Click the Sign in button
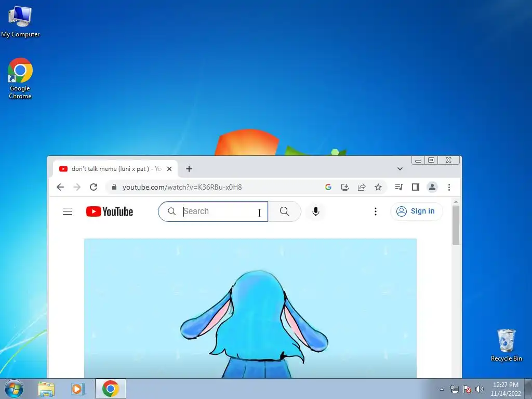The height and width of the screenshot is (399, 532). (x=416, y=211)
